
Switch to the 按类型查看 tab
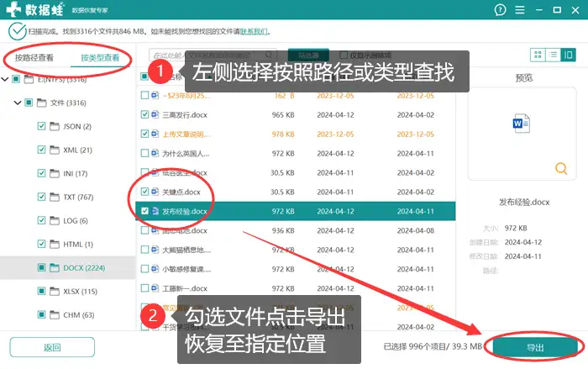click(100, 58)
